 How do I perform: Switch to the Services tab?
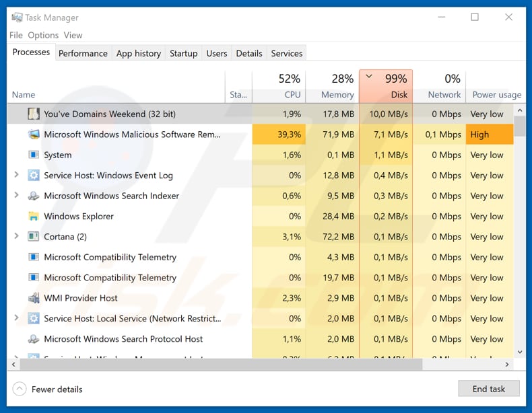pyautogui.click(x=287, y=53)
